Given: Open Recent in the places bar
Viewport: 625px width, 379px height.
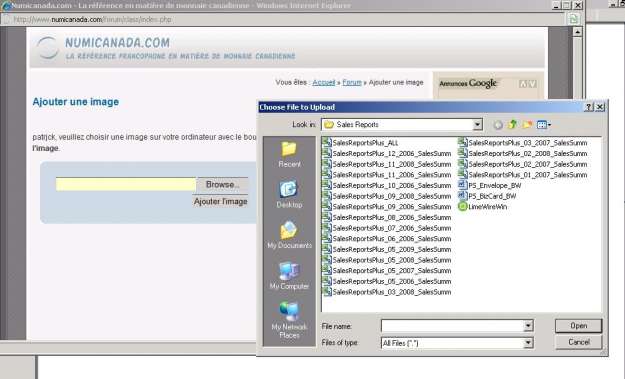Looking at the screenshot, I should 289,155.
